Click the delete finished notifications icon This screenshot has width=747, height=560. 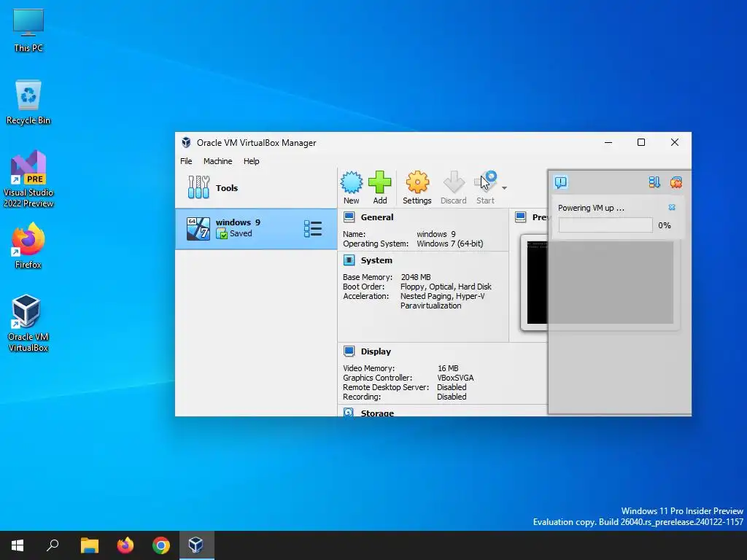pyautogui.click(x=676, y=182)
